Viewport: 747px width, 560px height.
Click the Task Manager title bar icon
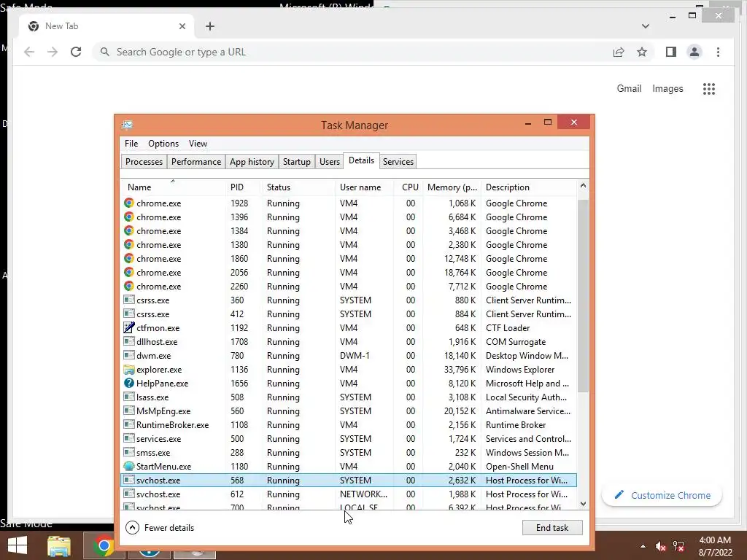(127, 125)
